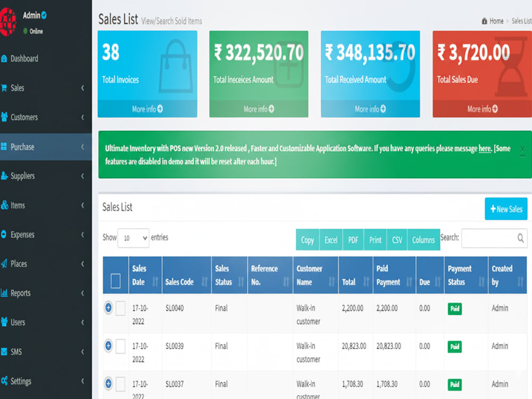Viewport: 532px width, 399px height.
Task: Click the Suppliers icon in sidebar
Action: (4, 176)
